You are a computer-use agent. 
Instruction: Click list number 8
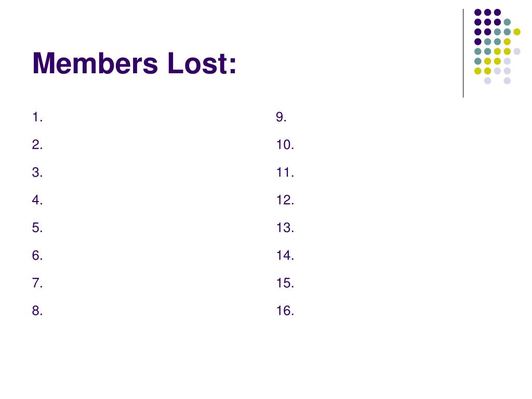click(x=37, y=311)
